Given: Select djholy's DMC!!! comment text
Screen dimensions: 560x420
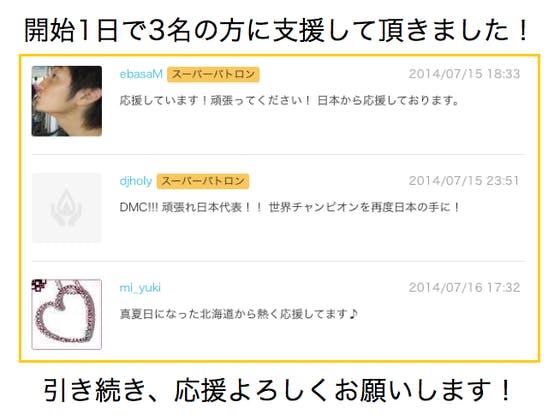Looking at the screenshot, I should (290, 207).
